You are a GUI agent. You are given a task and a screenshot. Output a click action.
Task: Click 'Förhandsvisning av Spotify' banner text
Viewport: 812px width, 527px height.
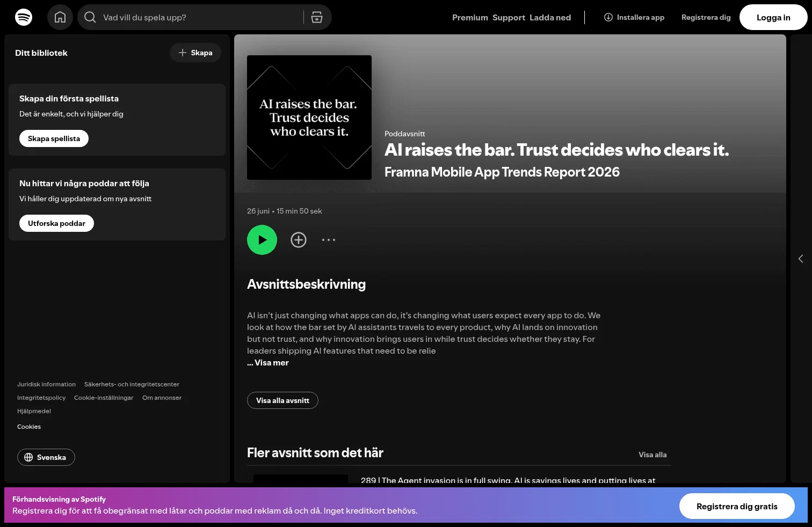[59, 499]
